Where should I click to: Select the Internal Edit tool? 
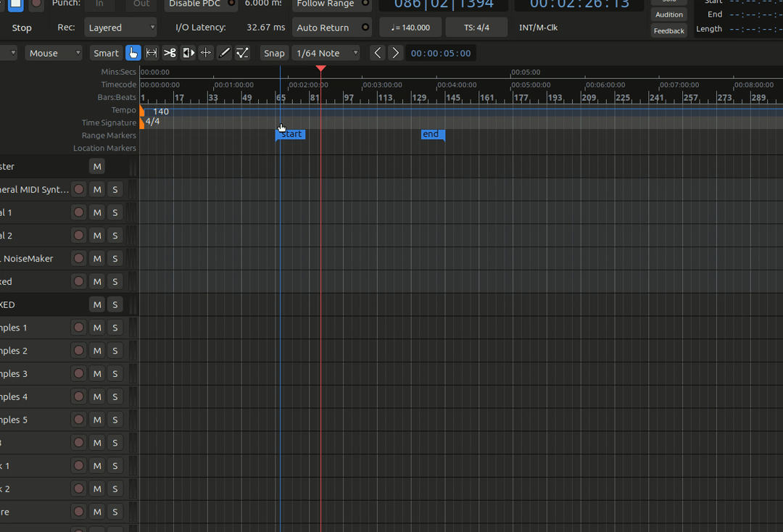[243, 53]
